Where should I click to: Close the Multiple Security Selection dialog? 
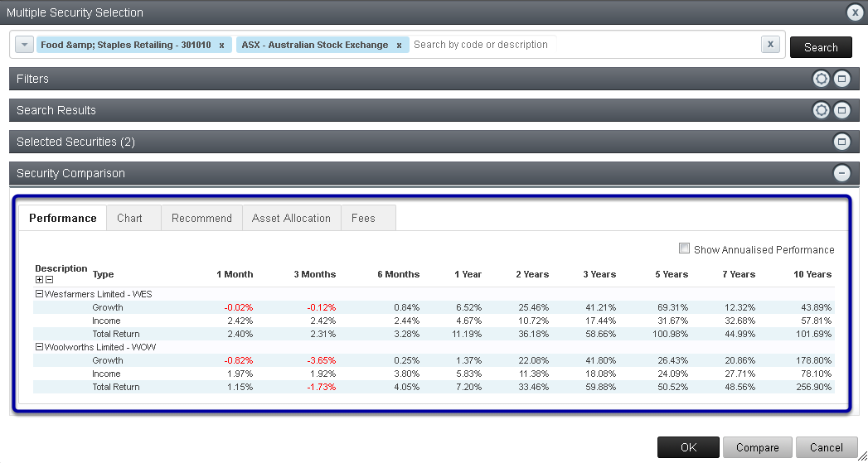tap(856, 12)
